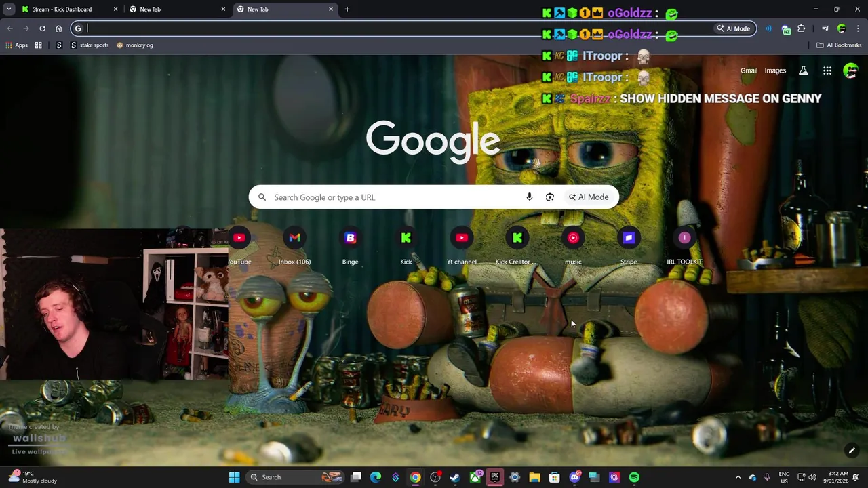The height and width of the screenshot is (488, 868).
Task: Reload the current page
Action: click(x=42, y=28)
